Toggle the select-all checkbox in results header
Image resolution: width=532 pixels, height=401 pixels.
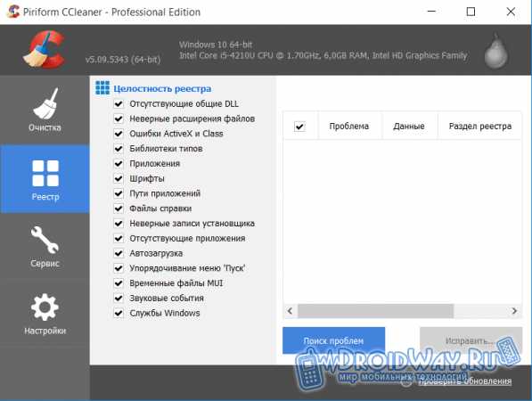coord(299,127)
